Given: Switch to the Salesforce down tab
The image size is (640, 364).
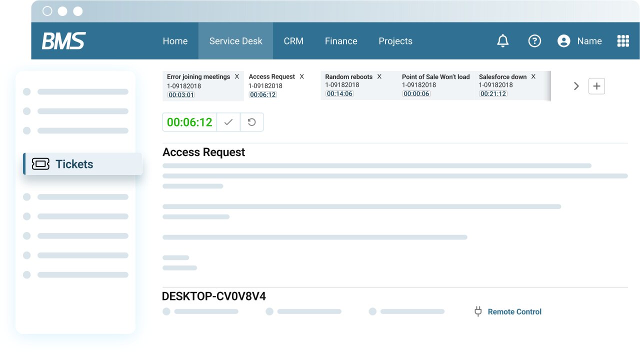Looking at the screenshot, I should click(512, 86).
